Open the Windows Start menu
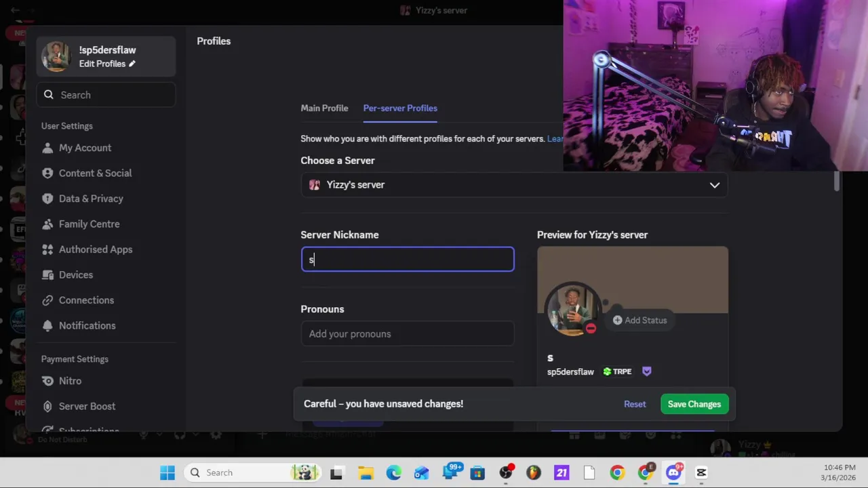868x488 pixels. pyautogui.click(x=167, y=472)
